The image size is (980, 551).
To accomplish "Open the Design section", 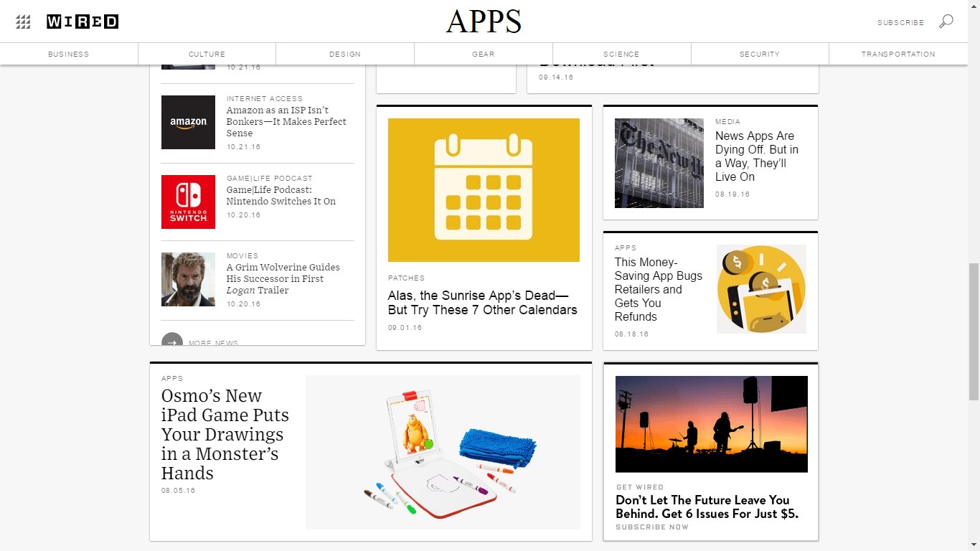I will tap(345, 54).
